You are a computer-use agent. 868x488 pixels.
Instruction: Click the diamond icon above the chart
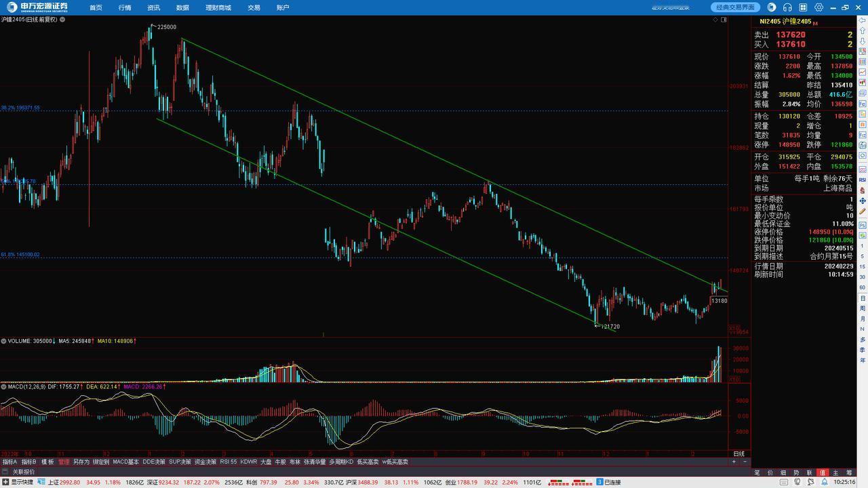715,20
